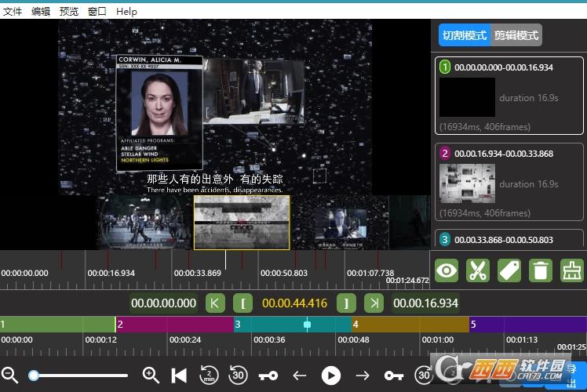The width and height of the screenshot is (587, 392).
Task: Set end point with ] button
Action: (x=346, y=303)
